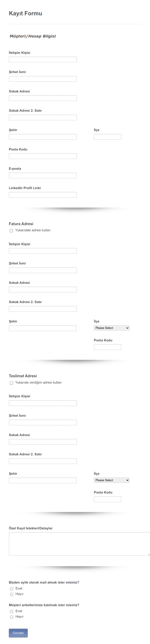Check 'Yukarıdaki adresi kullan' under Fatura Adresi
150x644 pixels.
[11, 231]
